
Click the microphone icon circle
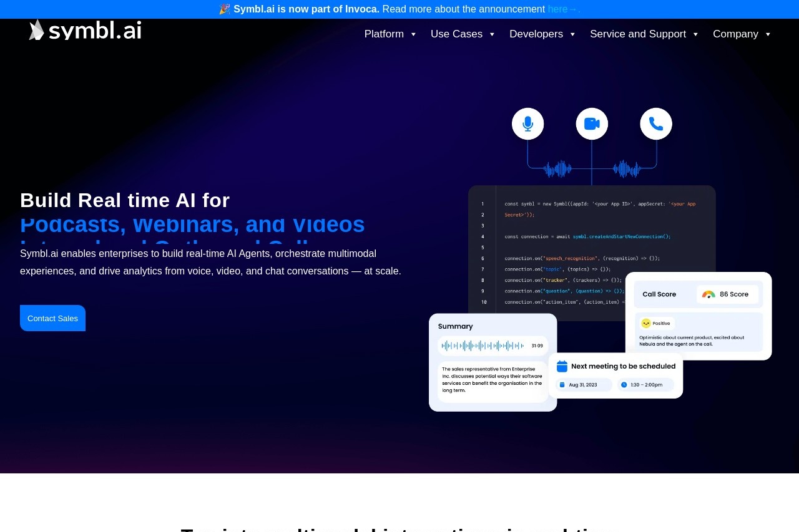click(528, 123)
